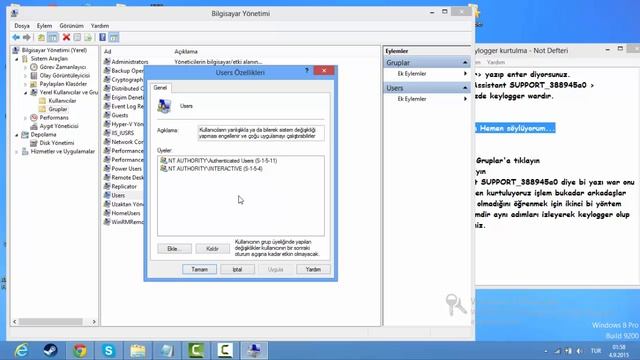This screenshot has height=360, width=640.
Task: Click the Notepad taskbar icon
Action: pyautogui.click(x=167, y=350)
